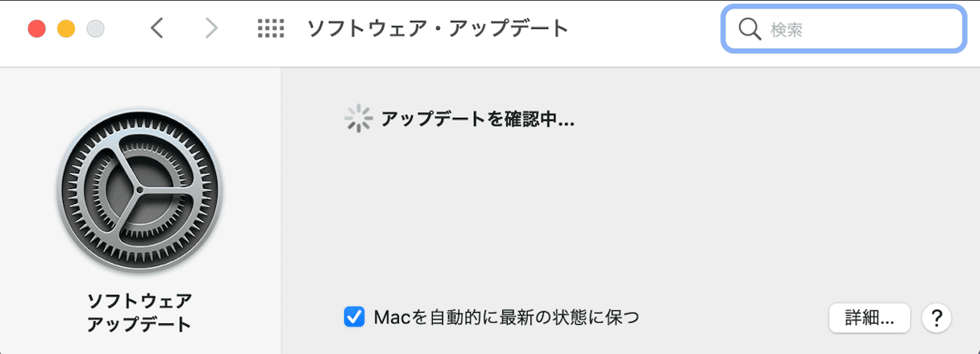This screenshot has width=980, height=354.
Task: Focus the 検索 search field
Action: tap(844, 30)
